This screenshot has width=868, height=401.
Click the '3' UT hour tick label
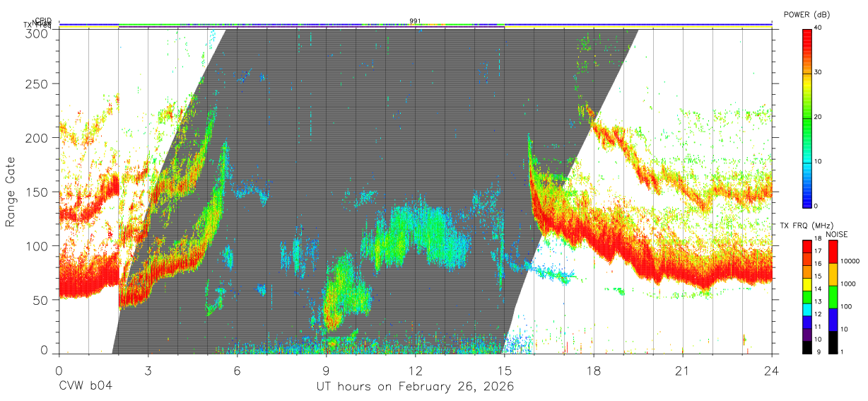point(148,371)
